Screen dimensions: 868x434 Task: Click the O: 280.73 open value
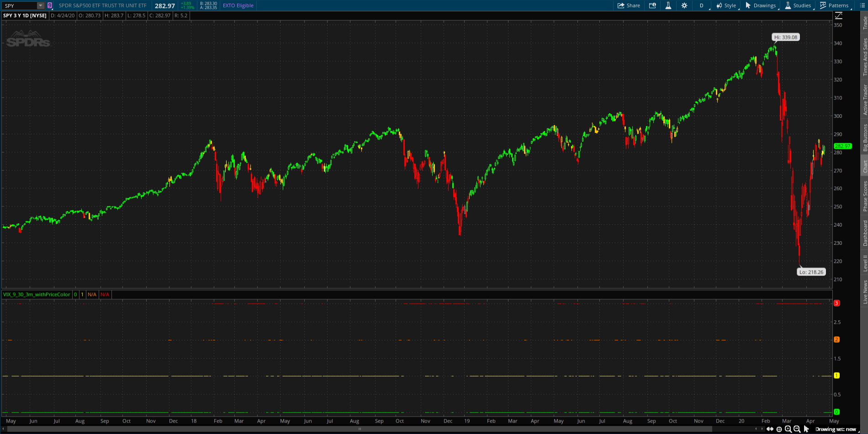tap(90, 16)
